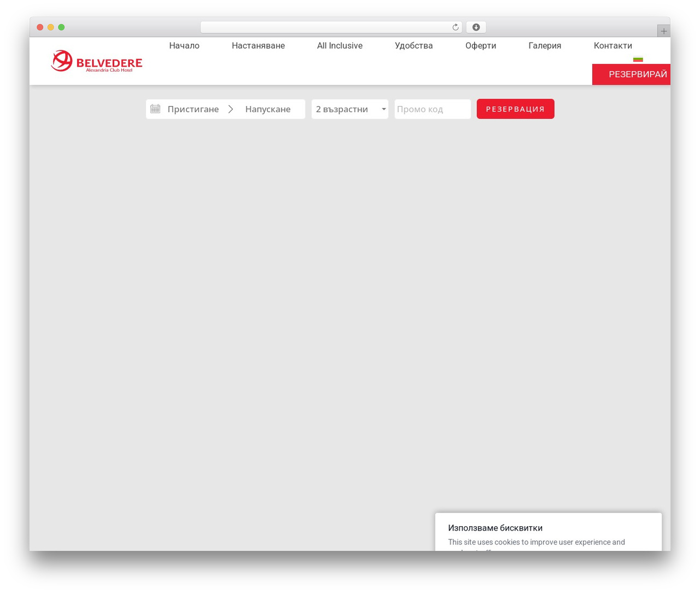Image resolution: width=700 pixels, height=593 pixels.
Task: Click the browser reload icon
Action: pyautogui.click(x=455, y=27)
